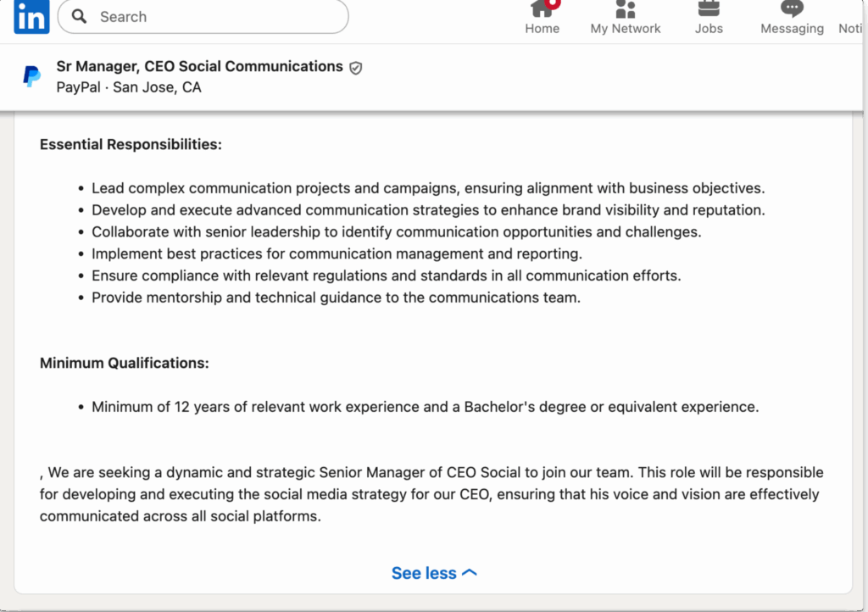Click the Essential Responsibilities heading
Image resolution: width=868 pixels, height=612 pixels.
point(131,144)
